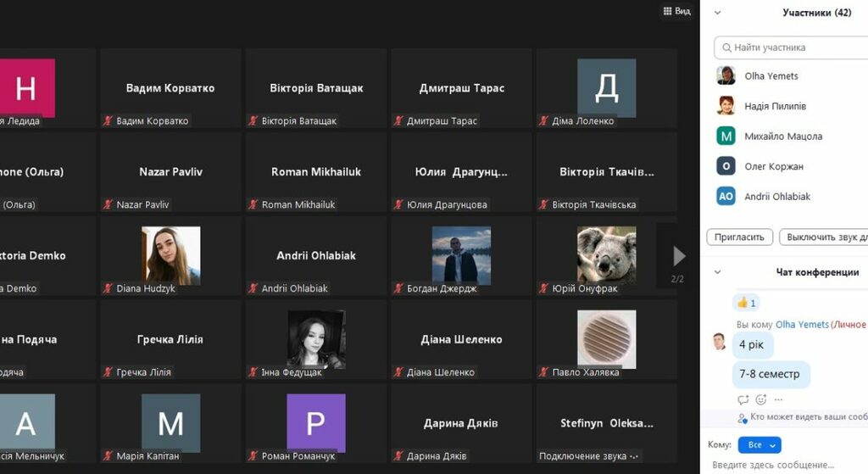The width and height of the screenshot is (868, 474).
Task: Open the Кому recipient dropdown (Все)
Action: click(x=759, y=445)
